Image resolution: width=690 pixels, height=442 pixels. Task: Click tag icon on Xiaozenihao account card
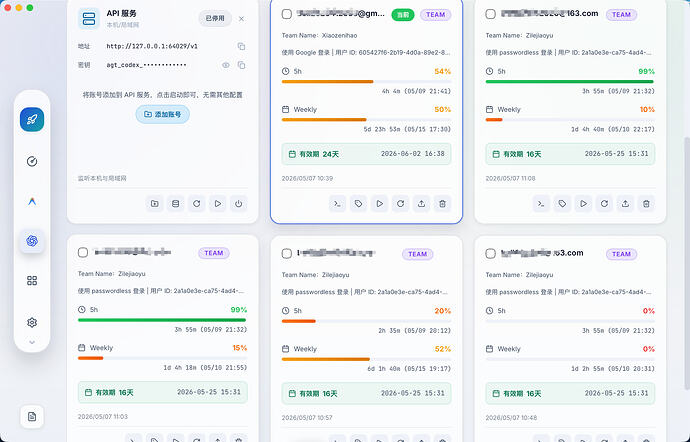tap(358, 204)
